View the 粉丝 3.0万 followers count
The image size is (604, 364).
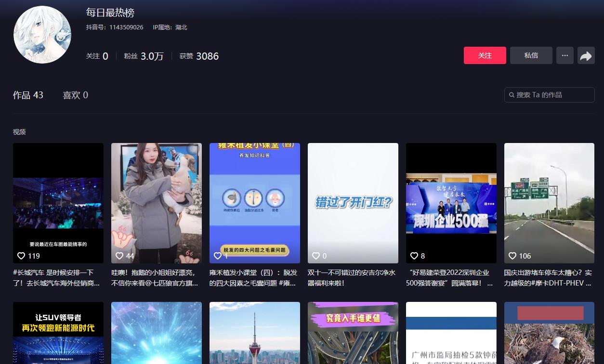click(x=144, y=56)
